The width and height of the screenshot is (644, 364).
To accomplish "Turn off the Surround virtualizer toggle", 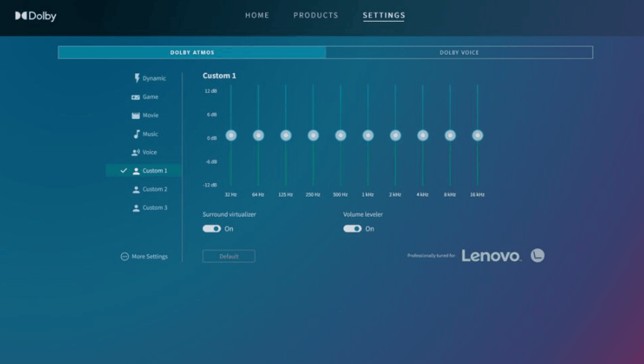I will click(x=211, y=229).
